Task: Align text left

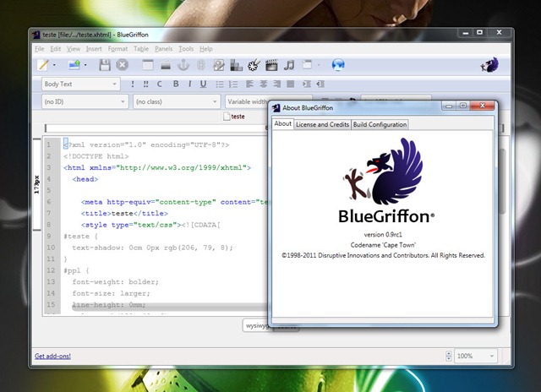Action: (250, 84)
